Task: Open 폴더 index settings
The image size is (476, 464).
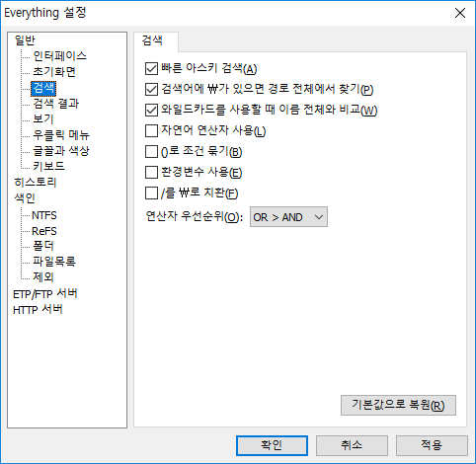Action: click(43, 246)
